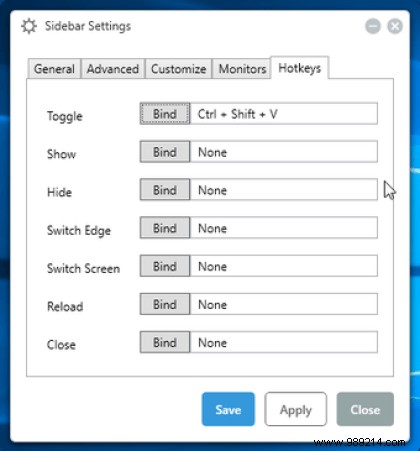Viewport: 420px width, 451px height.
Task: Click the Show hotkey value field
Action: 284,152
